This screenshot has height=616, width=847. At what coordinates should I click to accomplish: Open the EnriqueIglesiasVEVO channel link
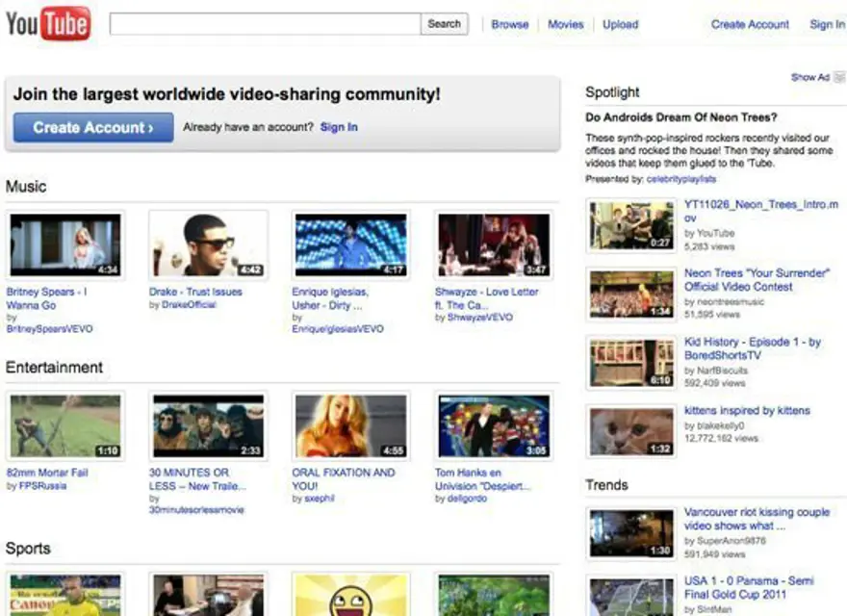point(338,328)
